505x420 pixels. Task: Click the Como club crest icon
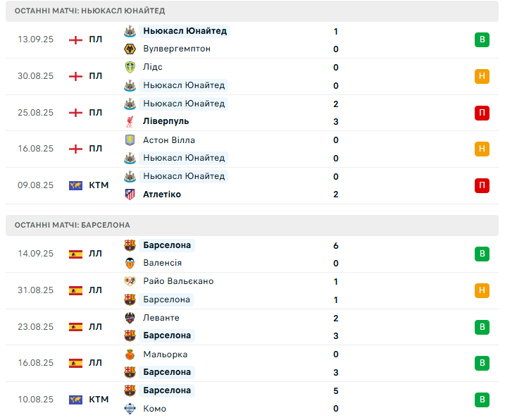click(130, 409)
